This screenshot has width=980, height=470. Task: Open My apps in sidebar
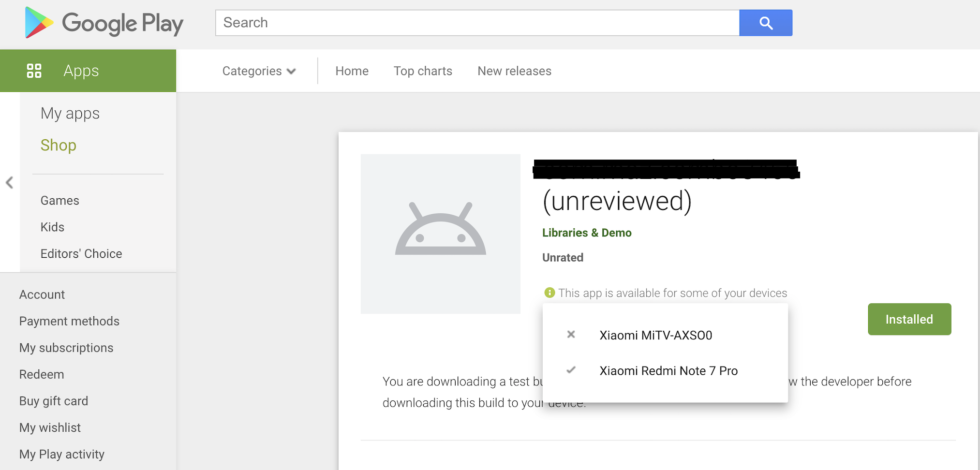tap(70, 113)
